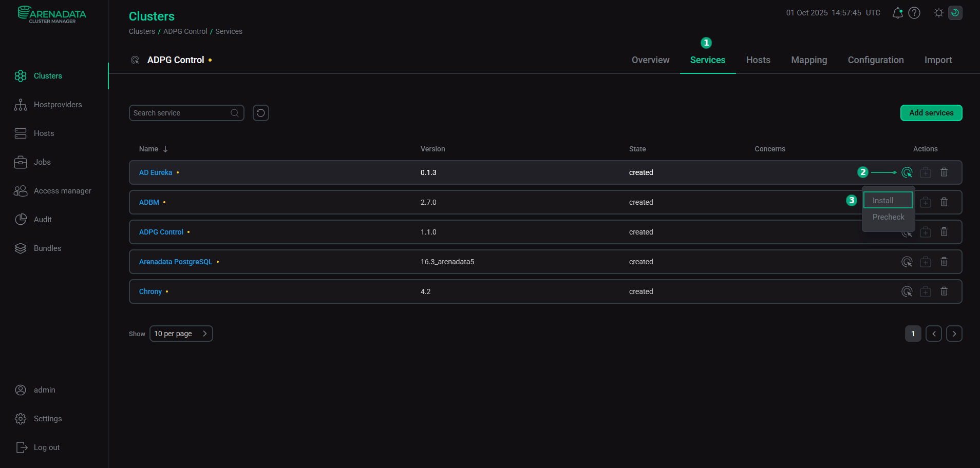Click the add component icon for Chrony
Image resolution: width=980 pixels, height=468 pixels.
click(925, 291)
